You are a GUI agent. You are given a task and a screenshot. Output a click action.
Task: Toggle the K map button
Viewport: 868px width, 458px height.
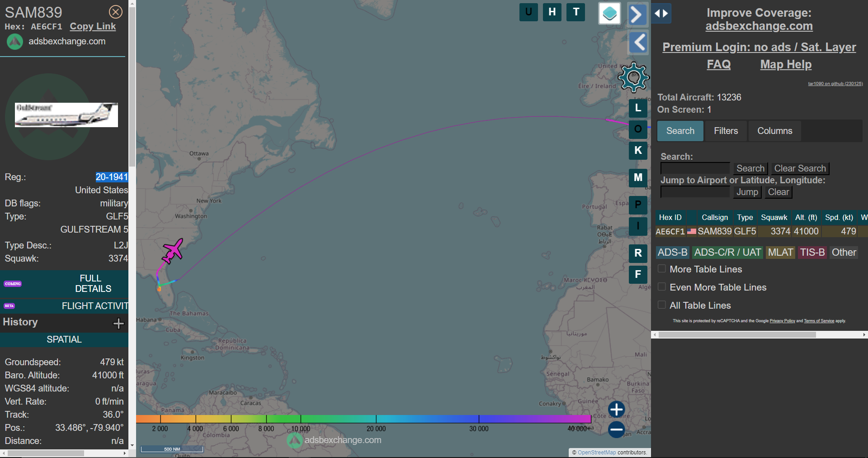[638, 150]
